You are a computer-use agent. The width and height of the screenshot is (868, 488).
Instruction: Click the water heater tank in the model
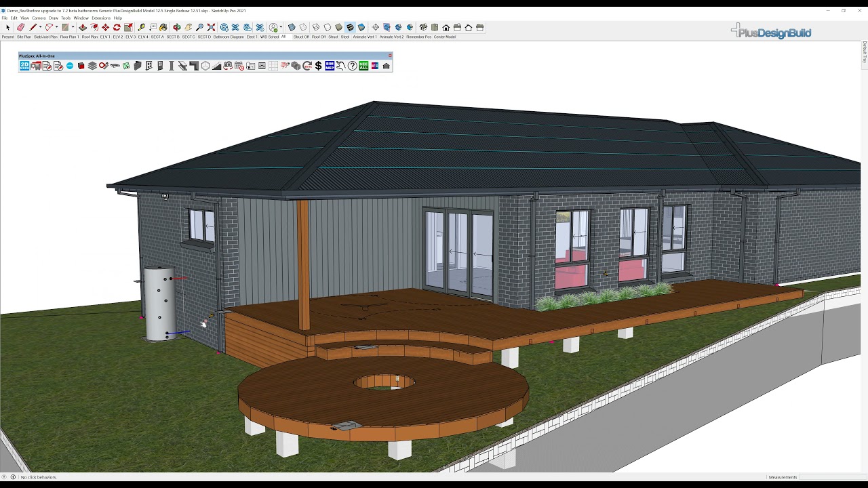click(x=160, y=304)
